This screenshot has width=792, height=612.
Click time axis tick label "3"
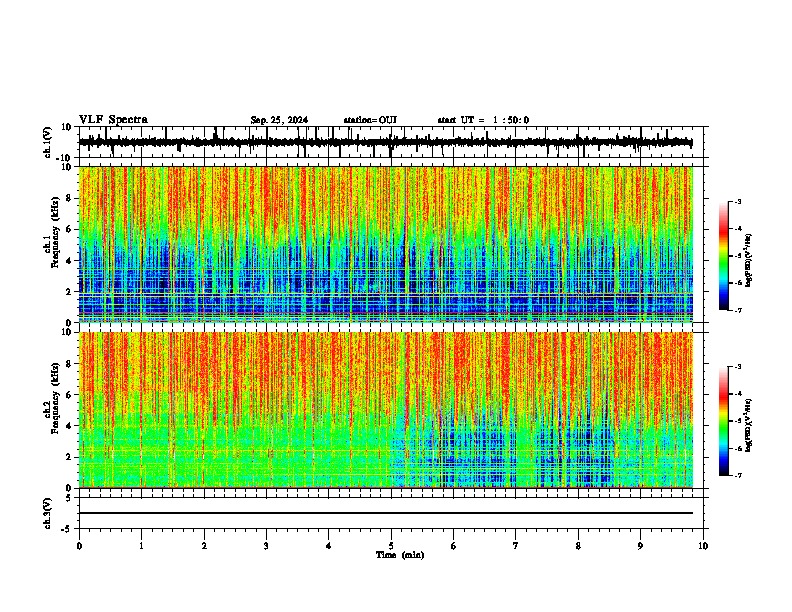pyautogui.click(x=266, y=546)
